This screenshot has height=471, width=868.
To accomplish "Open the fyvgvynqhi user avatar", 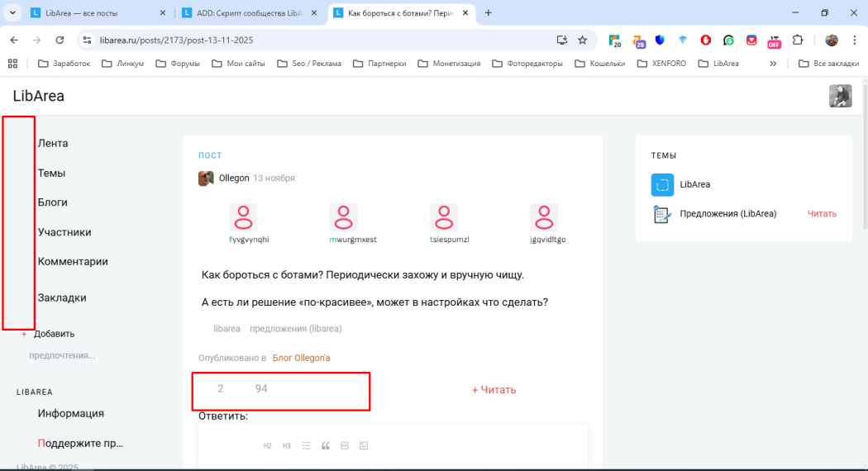I will point(244,217).
